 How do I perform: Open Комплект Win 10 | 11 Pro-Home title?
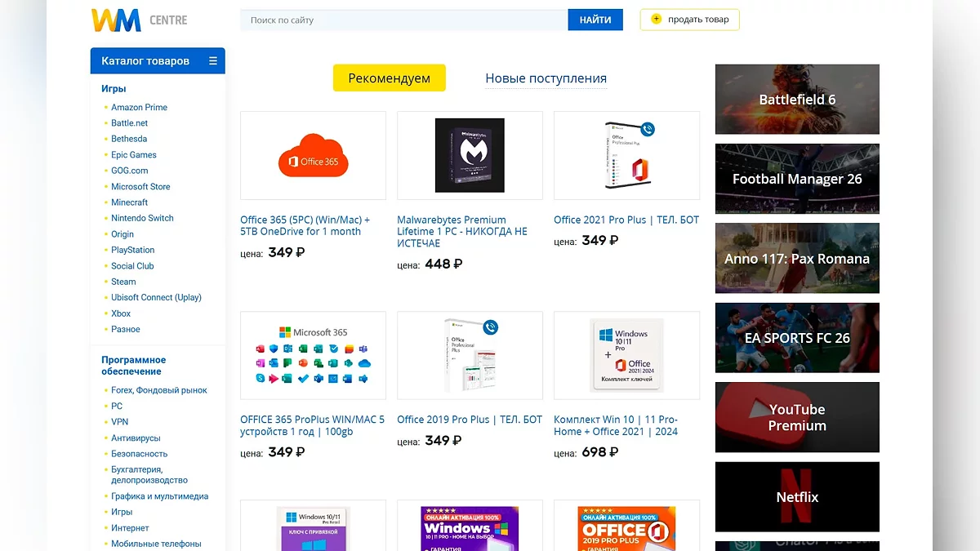pos(616,425)
